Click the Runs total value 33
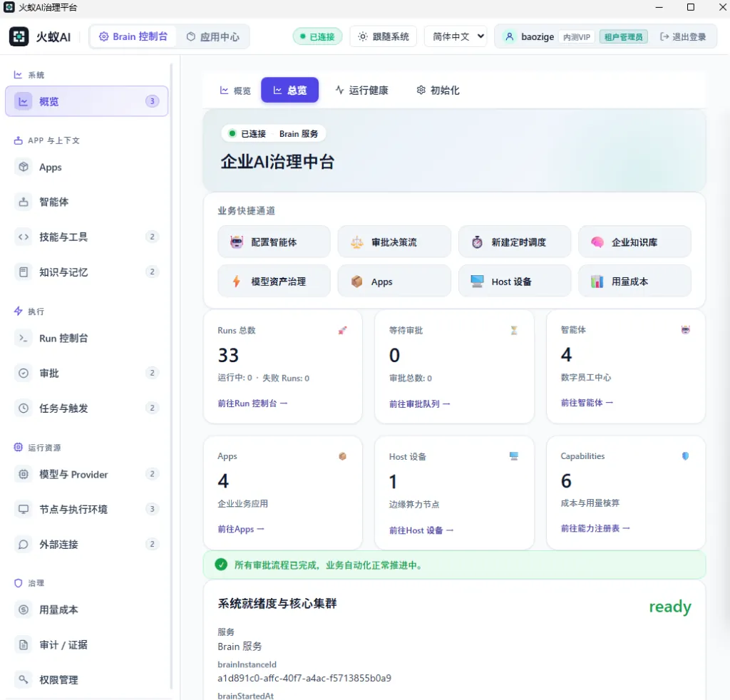Viewport: 730px width, 700px height. coord(228,355)
